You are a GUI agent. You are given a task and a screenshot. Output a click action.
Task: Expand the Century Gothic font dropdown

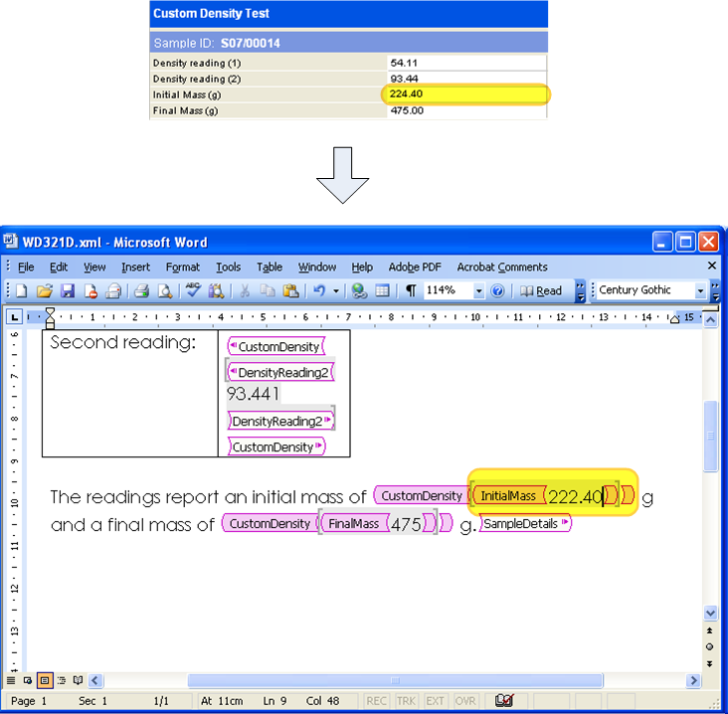(701, 290)
